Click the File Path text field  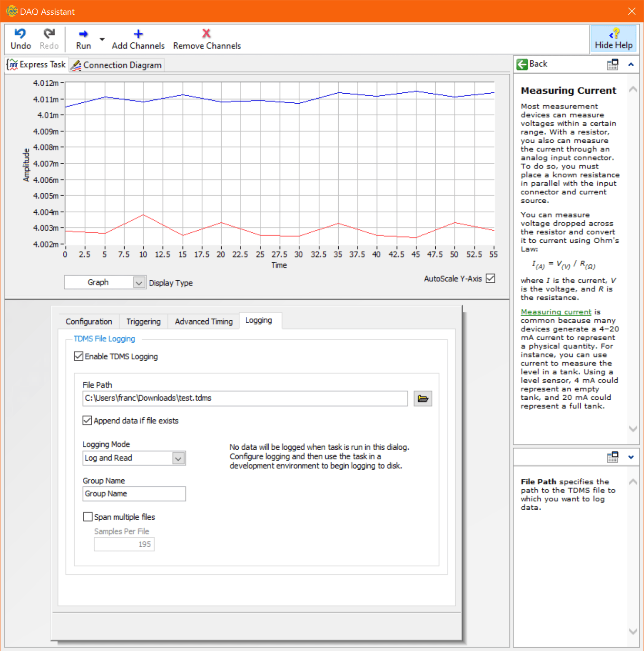pyautogui.click(x=245, y=398)
